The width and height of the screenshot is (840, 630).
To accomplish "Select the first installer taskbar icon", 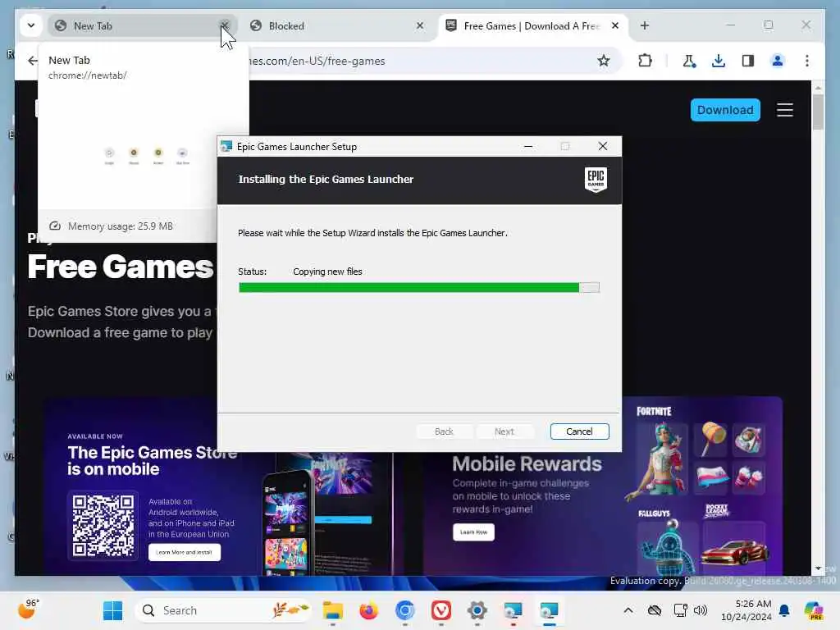I will pyautogui.click(x=513, y=610).
